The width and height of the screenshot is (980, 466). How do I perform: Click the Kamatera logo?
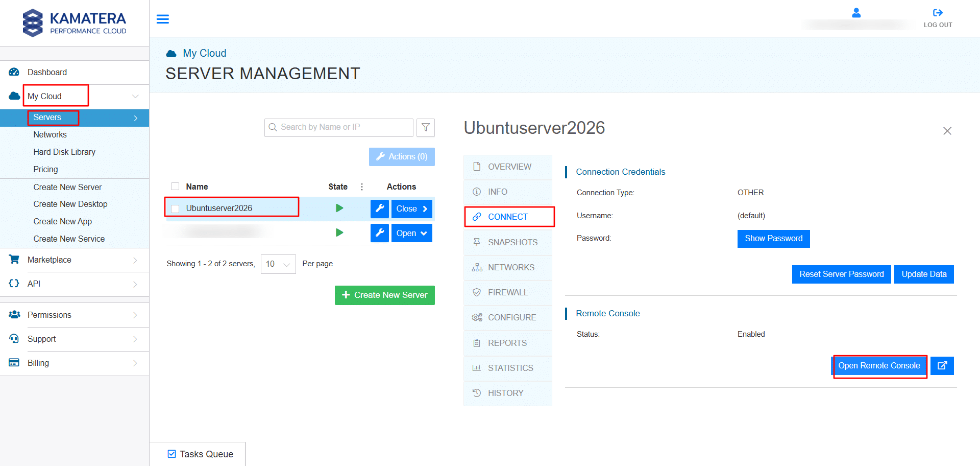[x=75, y=23]
